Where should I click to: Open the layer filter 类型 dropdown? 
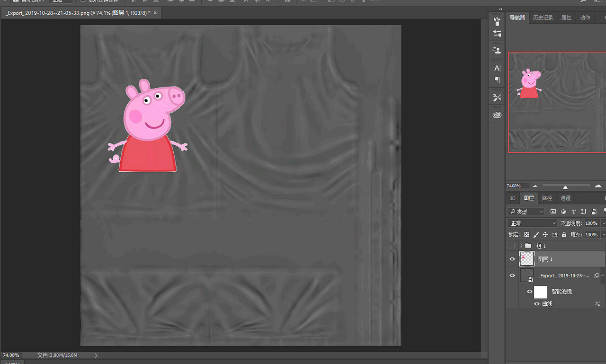[526, 212]
